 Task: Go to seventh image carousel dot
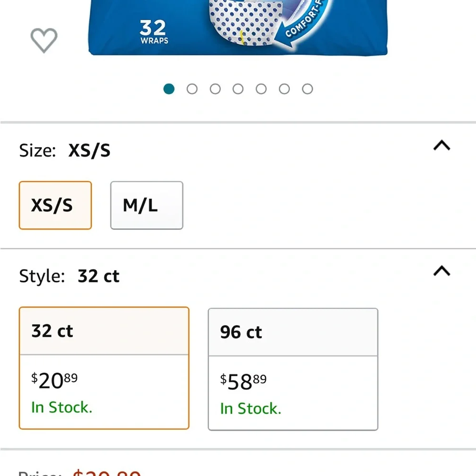[307, 89]
